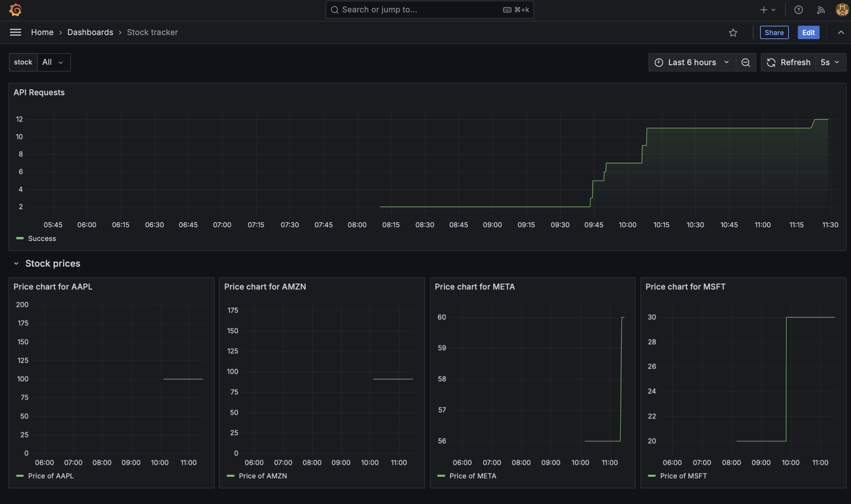Open the news feed RSS icon
The image size is (851, 504).
[x=821, y=10]
